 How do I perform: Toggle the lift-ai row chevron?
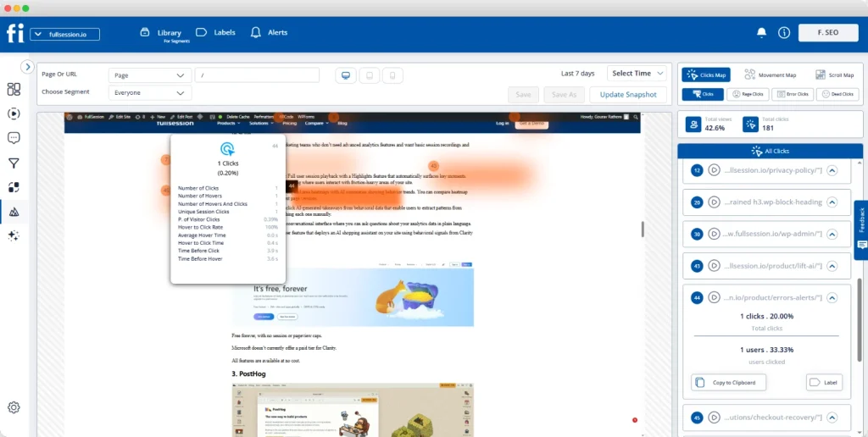pos(832,266)
